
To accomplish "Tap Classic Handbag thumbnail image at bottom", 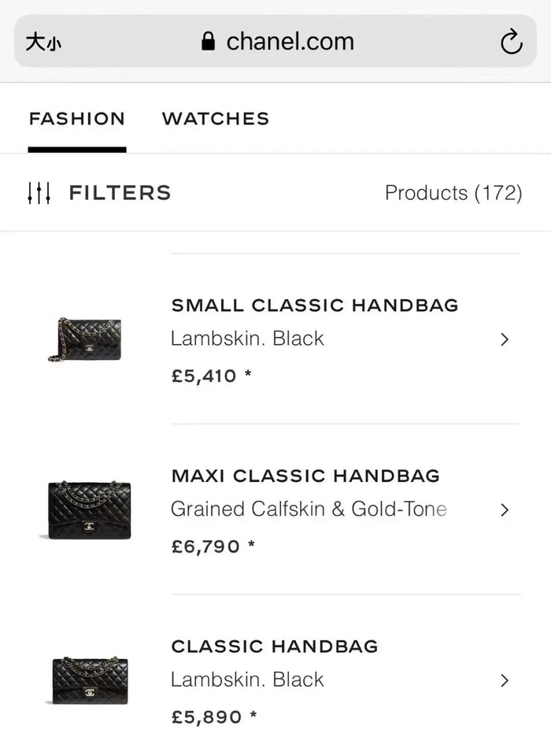I will point(90,680).
